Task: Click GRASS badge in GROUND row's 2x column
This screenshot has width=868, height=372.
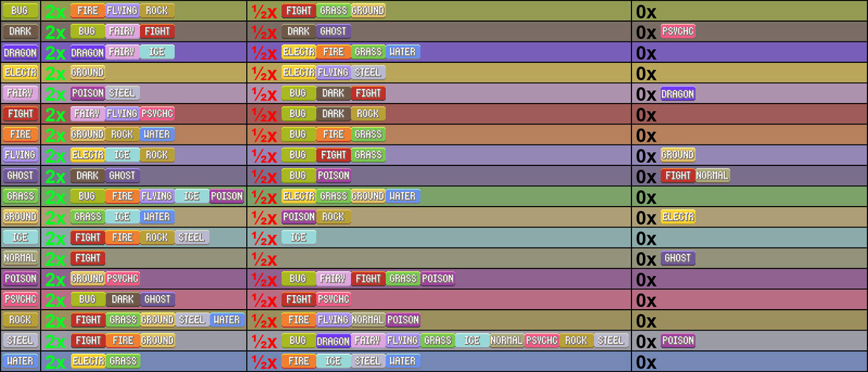Action: pos(88,217)
